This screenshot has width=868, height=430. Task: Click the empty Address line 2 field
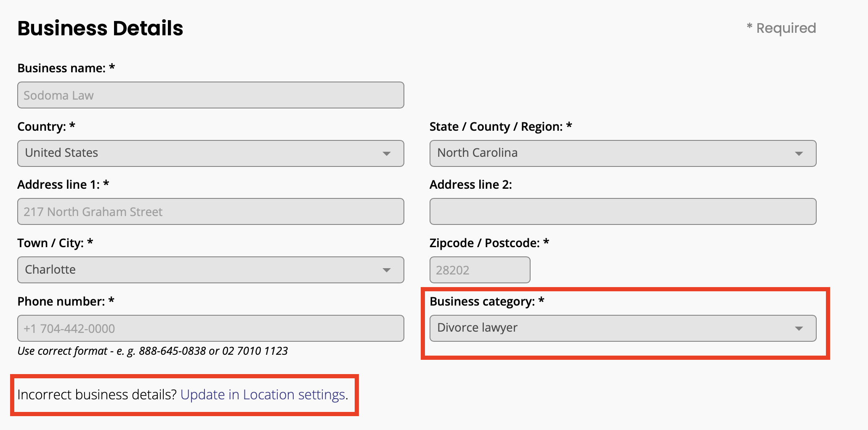(x=623, y=211)
